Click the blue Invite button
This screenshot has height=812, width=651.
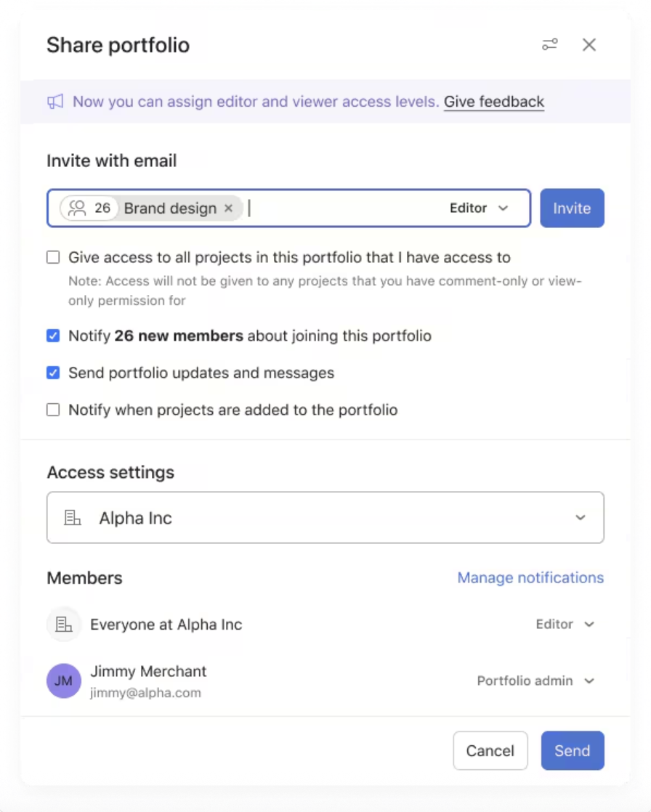pyautogui.click(x=572, y=208)
